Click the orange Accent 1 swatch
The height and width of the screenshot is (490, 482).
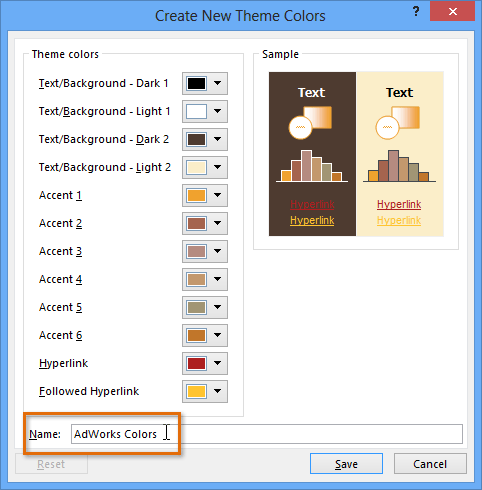tap(196, 195)
